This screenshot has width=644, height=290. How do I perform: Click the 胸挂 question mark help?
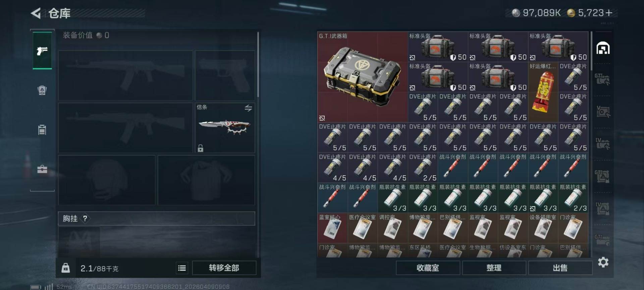tap(85, 219)
